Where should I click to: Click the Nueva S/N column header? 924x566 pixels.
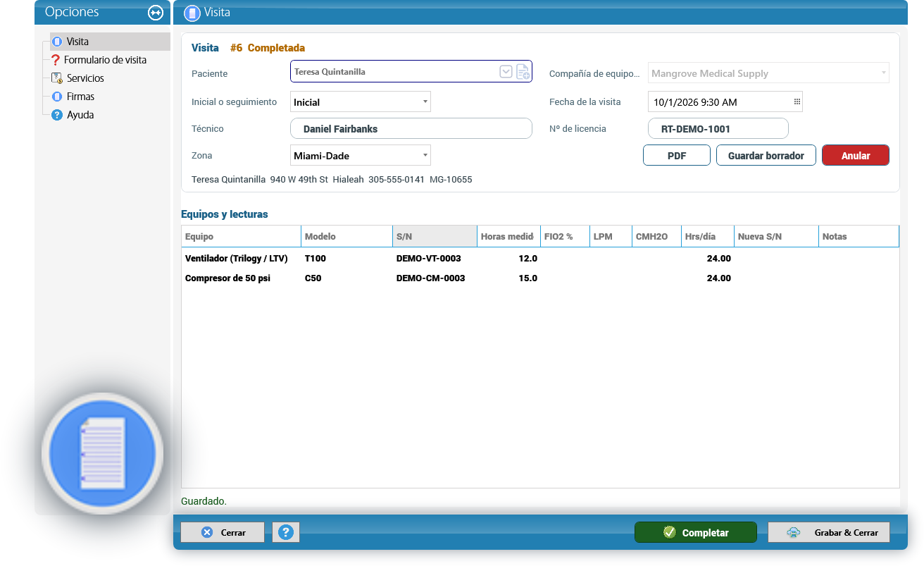point(776,236)
